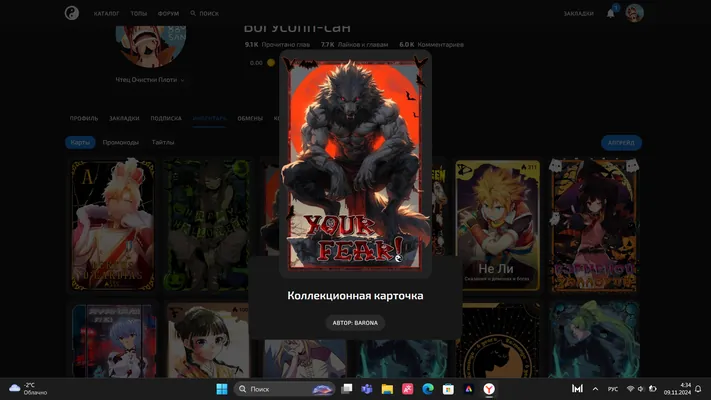Change the РУС input language
The image size is (711, 400).
point(613,389)
